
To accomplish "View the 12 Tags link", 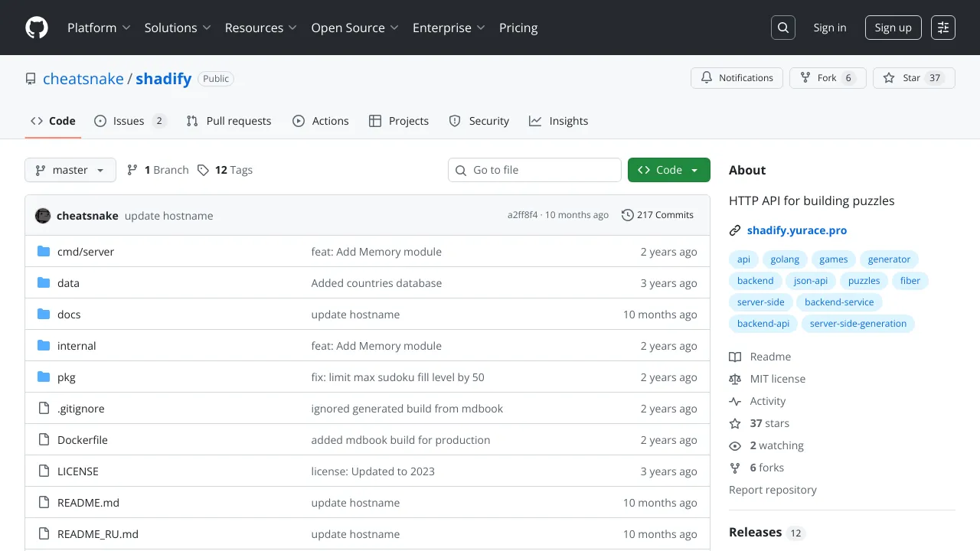I will [225, 170].
